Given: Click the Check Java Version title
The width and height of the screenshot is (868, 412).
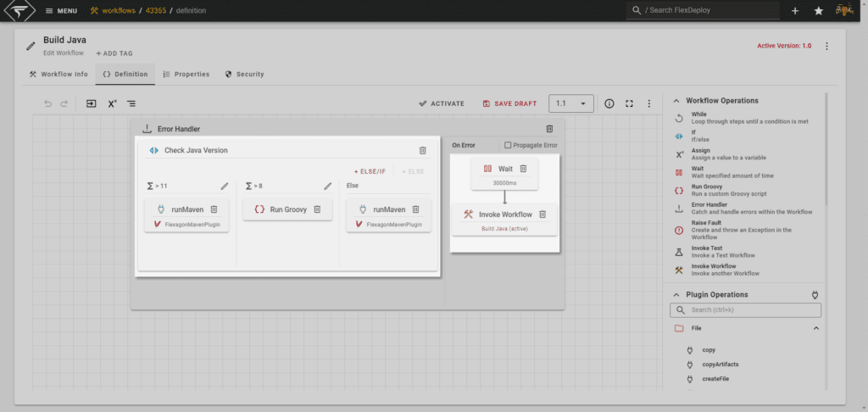Looking at the screenshot, I should click(196, 150).
